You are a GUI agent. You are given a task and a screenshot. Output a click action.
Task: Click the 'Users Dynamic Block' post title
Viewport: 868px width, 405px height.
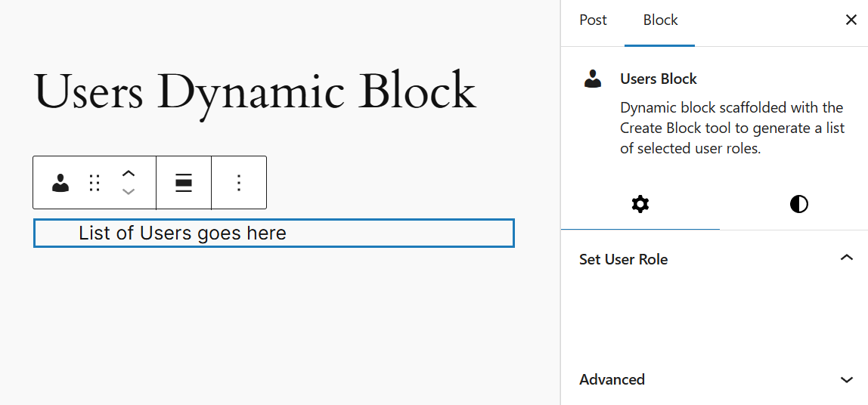tap(255, 91)
